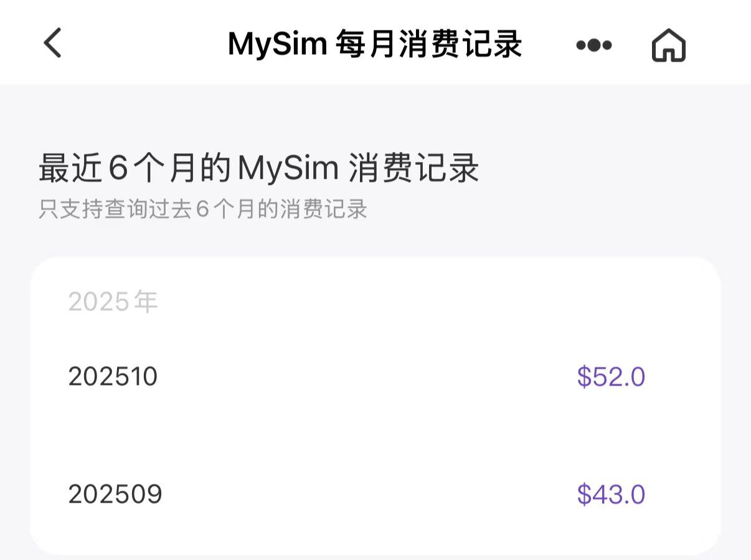Go to home via house icon
This screenshot has height=560, width=751.
coord(668,45)
